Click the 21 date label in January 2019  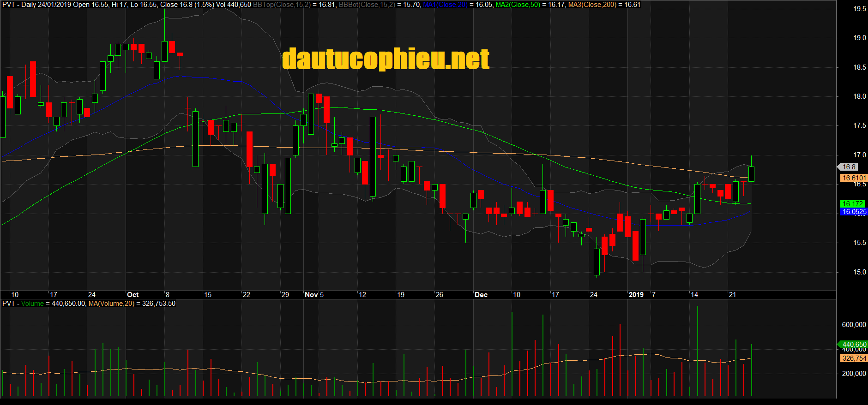732,295
